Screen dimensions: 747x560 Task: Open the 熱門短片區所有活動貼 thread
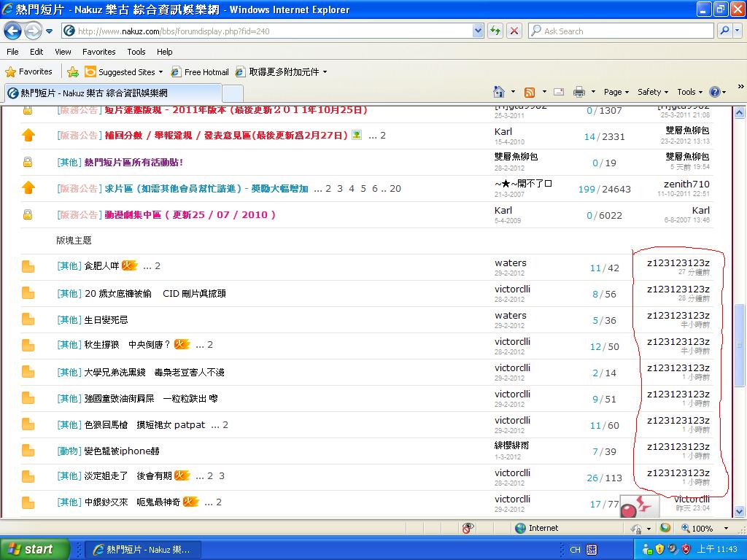click(x=134, y=163)
